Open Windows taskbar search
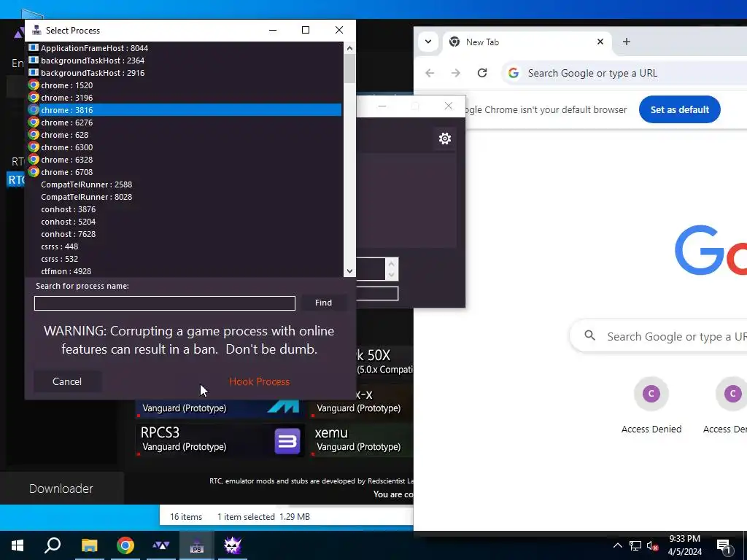Viewport: 747px width, 560px height. pyautogui.click(x=53, y=545)
